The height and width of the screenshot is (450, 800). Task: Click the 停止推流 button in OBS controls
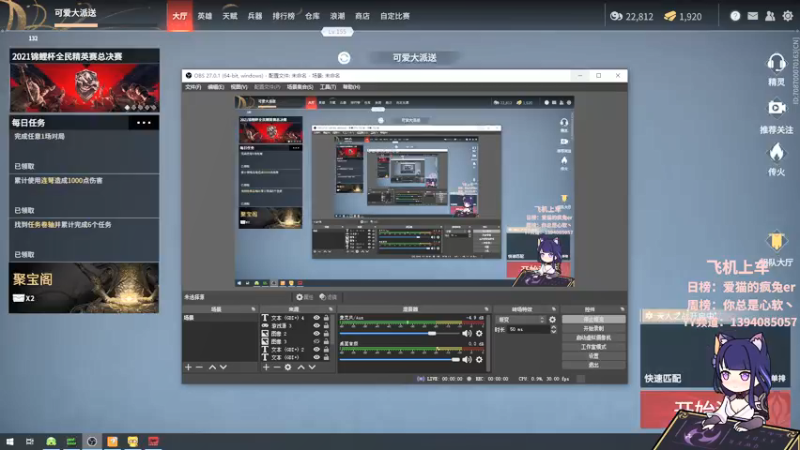click(x=593, y=319)
